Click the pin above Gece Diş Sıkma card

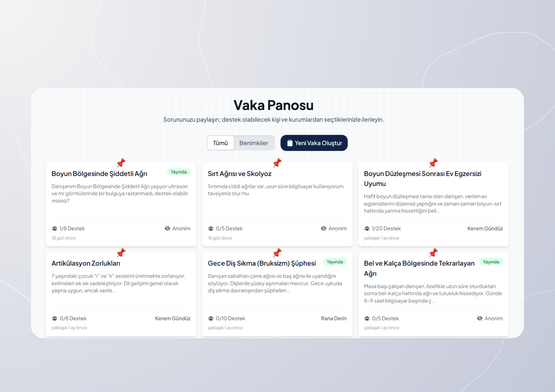(x=277, y=253)
